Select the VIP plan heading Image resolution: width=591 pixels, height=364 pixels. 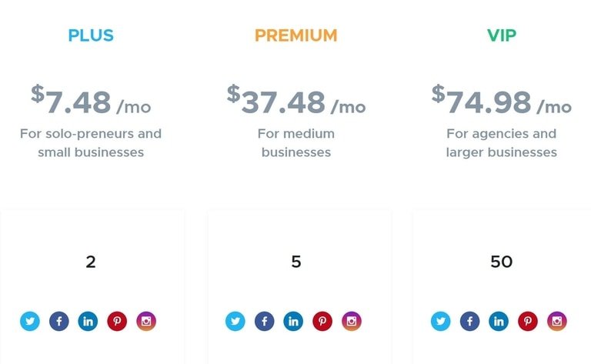pyautogui.click(x=502, y=35)
